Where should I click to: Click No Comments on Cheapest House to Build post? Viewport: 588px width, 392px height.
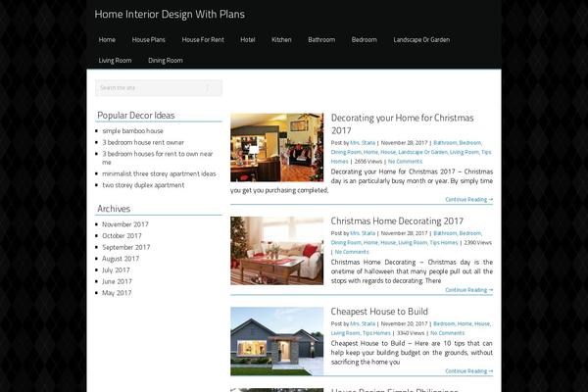448,333
